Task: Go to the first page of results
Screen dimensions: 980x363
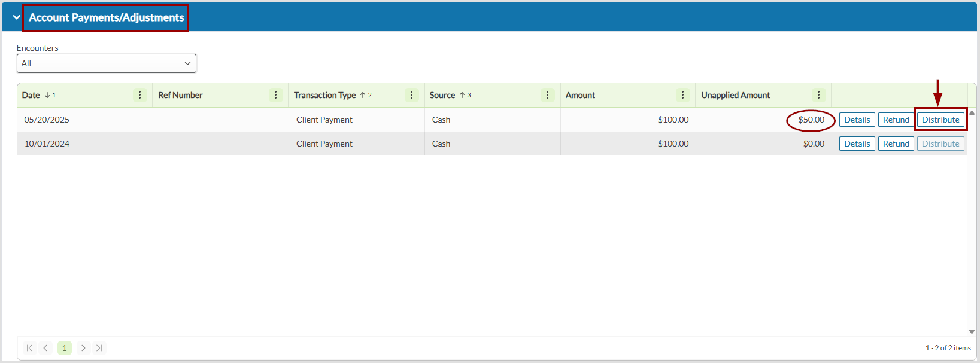Action: click(29, 348)
